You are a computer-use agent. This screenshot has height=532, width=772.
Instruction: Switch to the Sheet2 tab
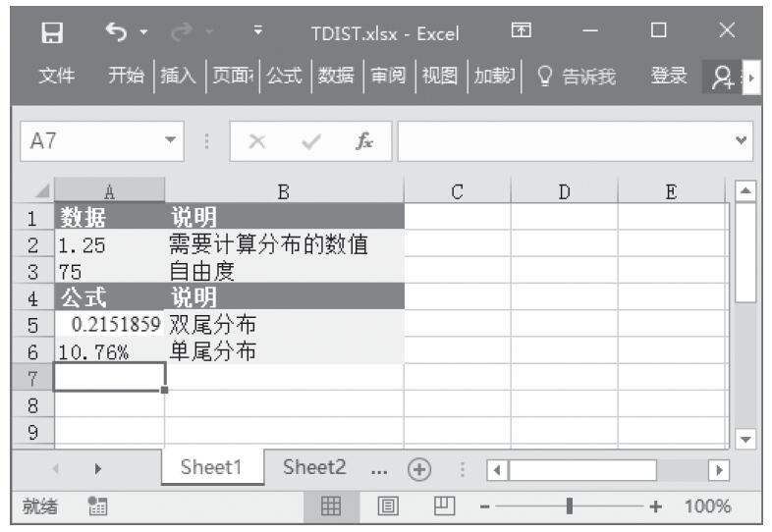point(314,468)
